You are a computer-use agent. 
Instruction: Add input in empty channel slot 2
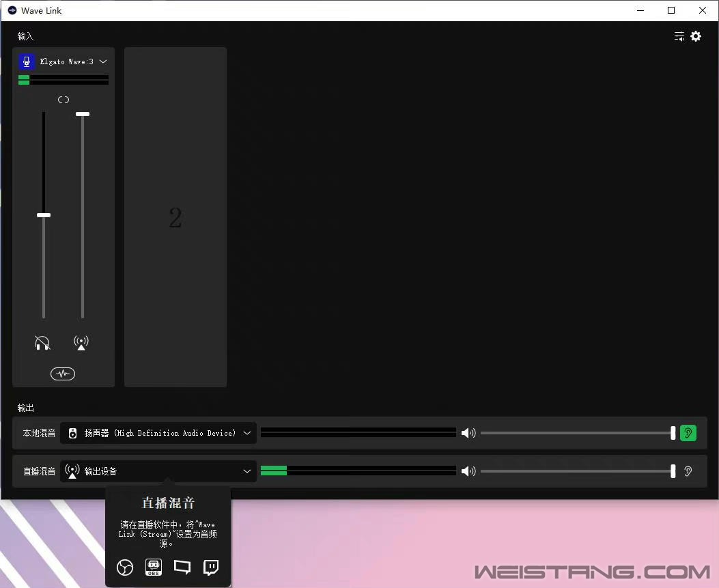175,217
